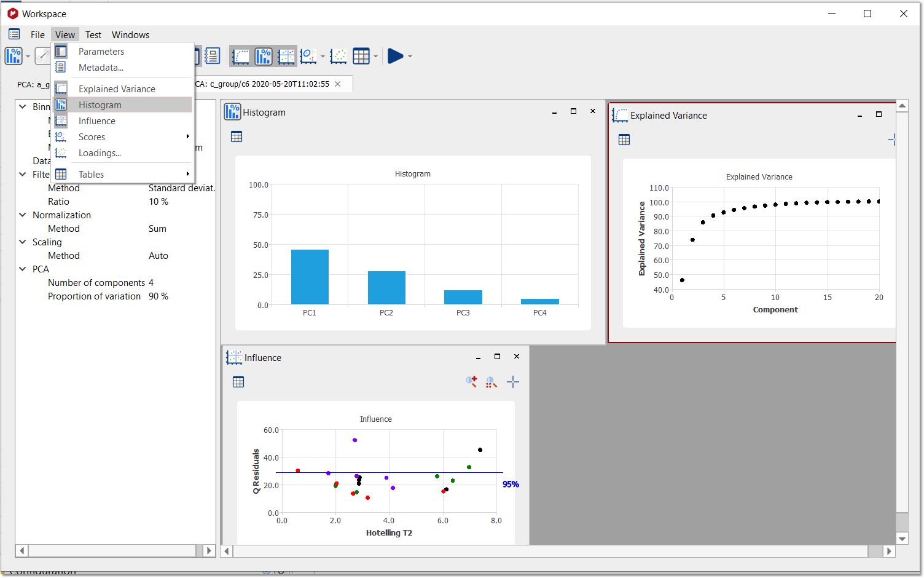This screenshot has width=924, height=578.
Task: Click Explained Variance panel title icon
Action: point(620,115)
